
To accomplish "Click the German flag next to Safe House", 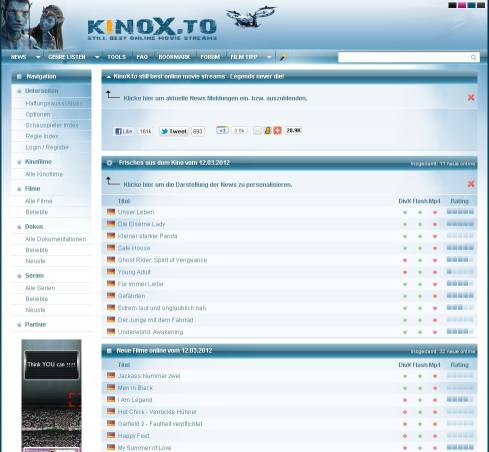I will click(111, 248).
